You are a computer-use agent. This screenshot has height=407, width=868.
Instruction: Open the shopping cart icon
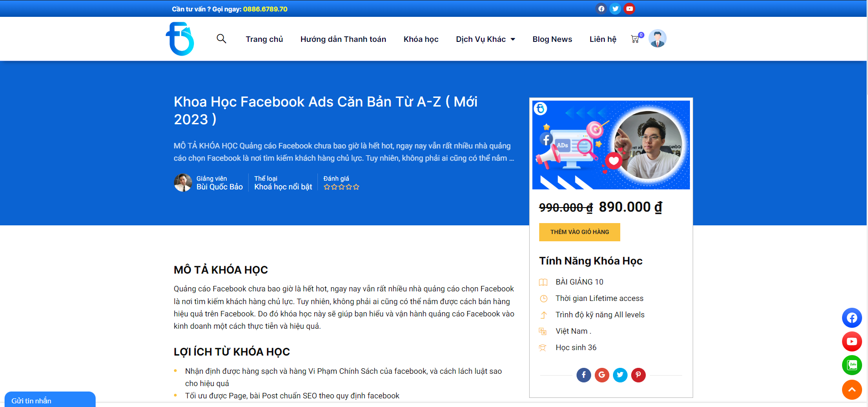point(635,39)
